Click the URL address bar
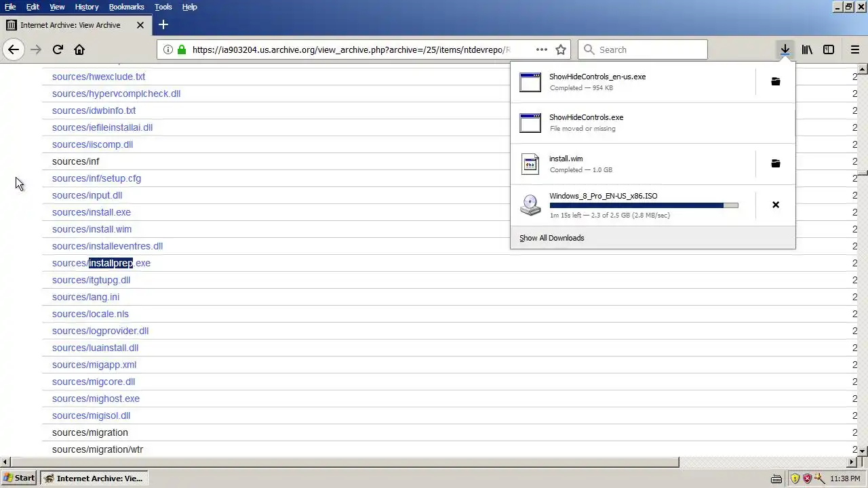Image resolution: width=868 pixels, height=488 pixels. [351, 49]
